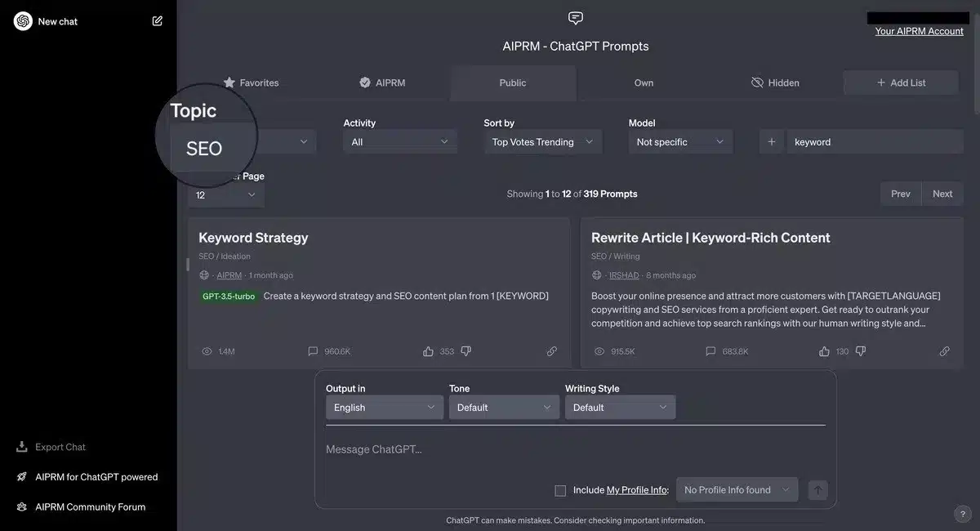Click the Showing 1 to 12 of 319 Prompts text
This screenshot has width=980, height=531.
(x=572, y=194)
